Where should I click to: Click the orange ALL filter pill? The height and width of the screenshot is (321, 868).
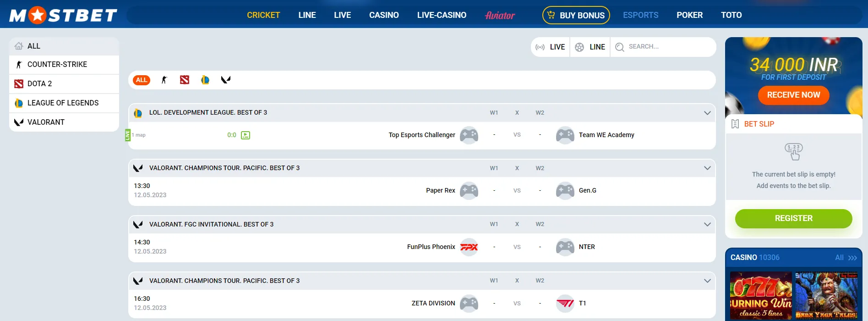[x=142, y=80]
